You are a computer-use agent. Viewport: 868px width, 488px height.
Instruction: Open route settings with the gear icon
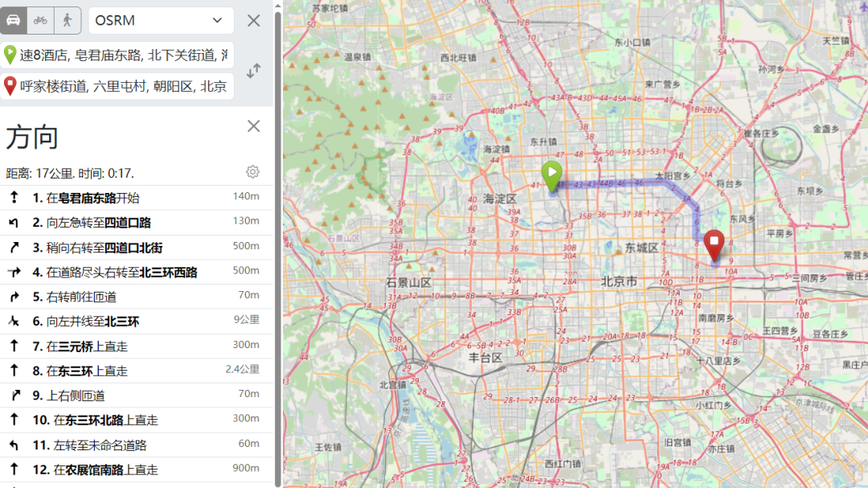click(x=252, y=171)
